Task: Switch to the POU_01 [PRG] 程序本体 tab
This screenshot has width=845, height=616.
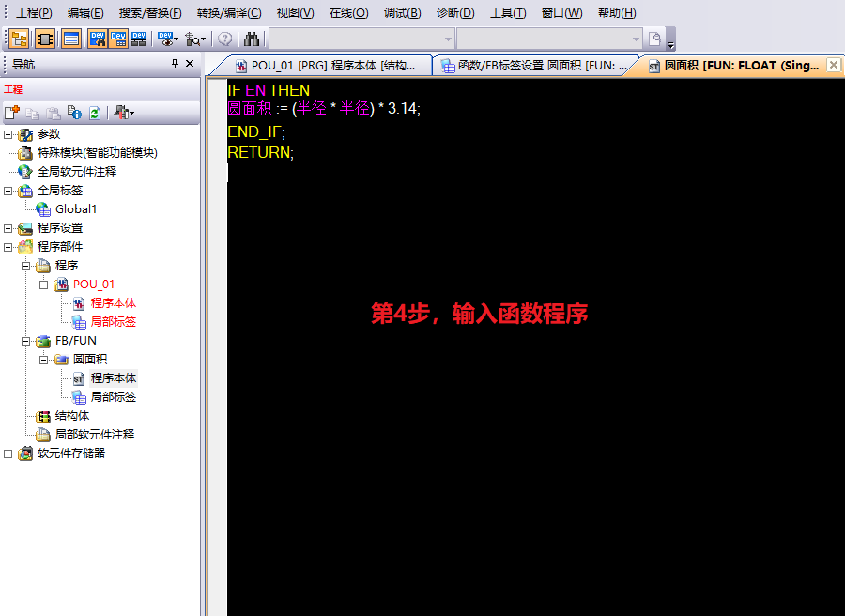Action: tap(325, 66)
